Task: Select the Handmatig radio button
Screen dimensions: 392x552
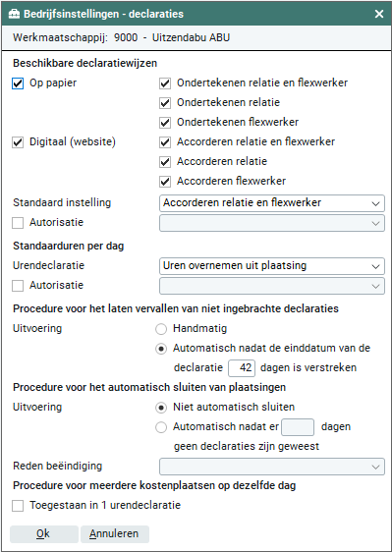Action: pyautogui.click(x=161, y=329)
